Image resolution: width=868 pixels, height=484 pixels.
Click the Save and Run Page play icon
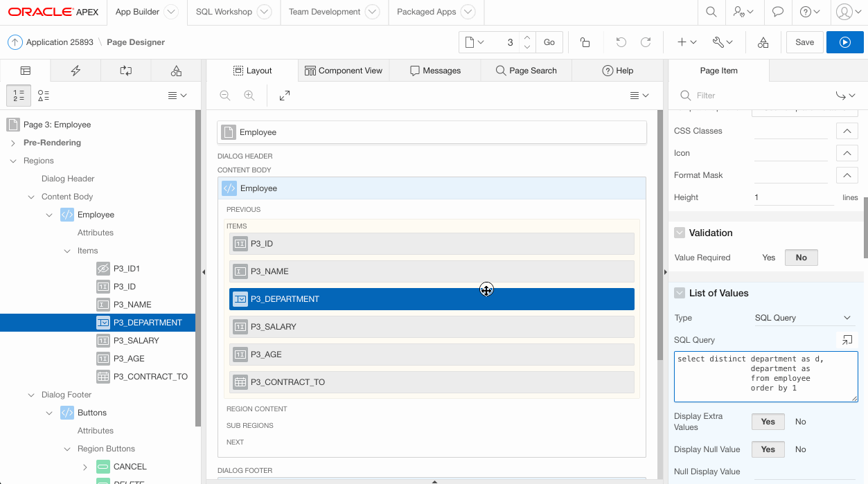844,42
